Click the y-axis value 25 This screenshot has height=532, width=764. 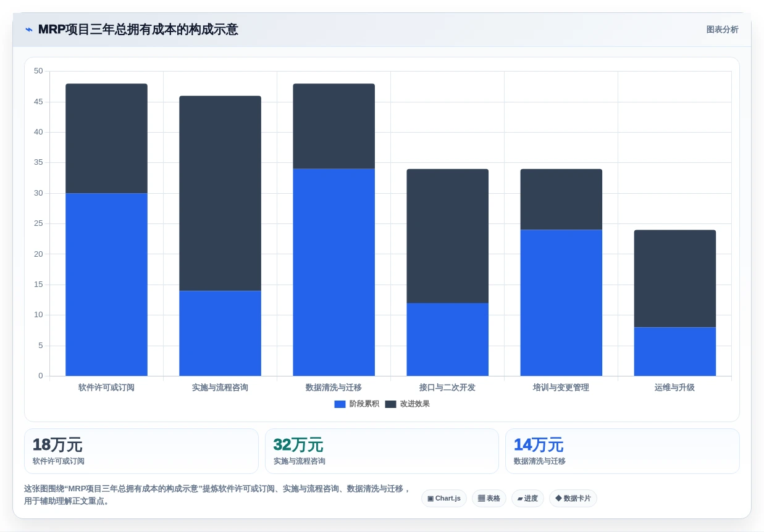(38, 223)
